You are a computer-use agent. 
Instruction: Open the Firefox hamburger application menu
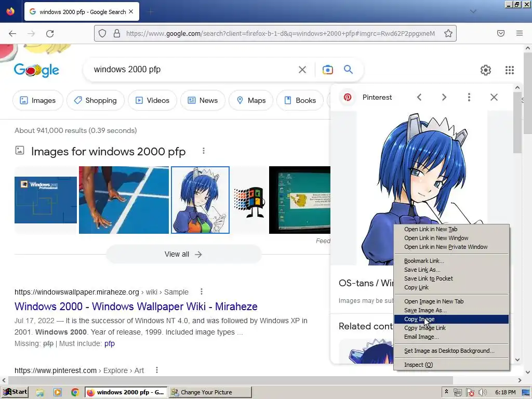(520, 33)
